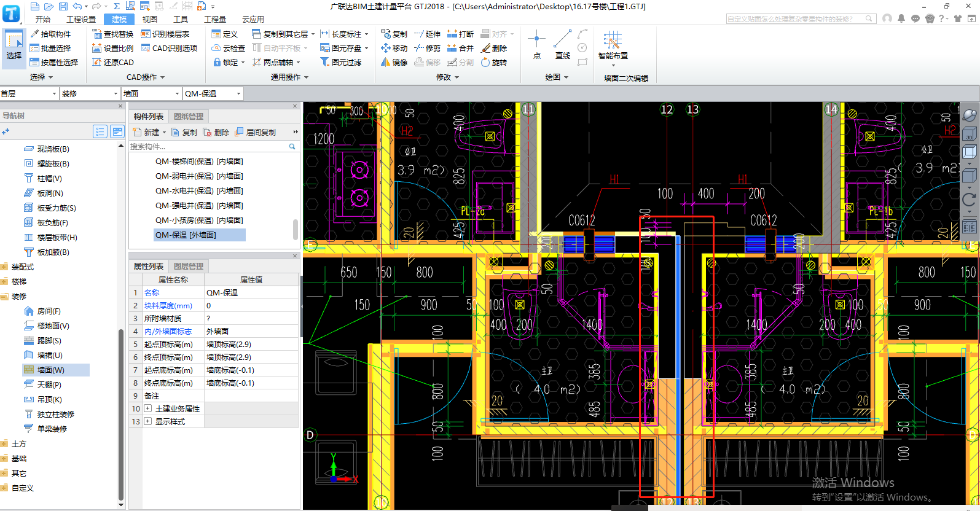Expand the 显示样式 property row

click(147, 421)
